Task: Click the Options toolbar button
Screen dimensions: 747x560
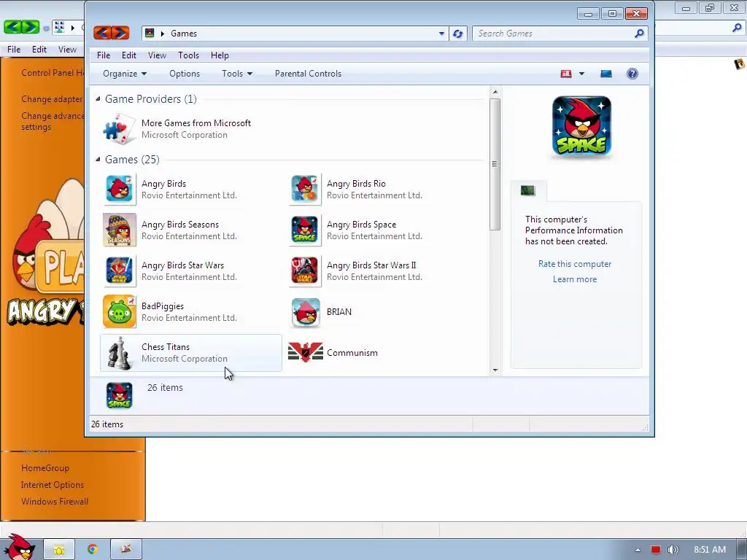Action: [185, 74]
